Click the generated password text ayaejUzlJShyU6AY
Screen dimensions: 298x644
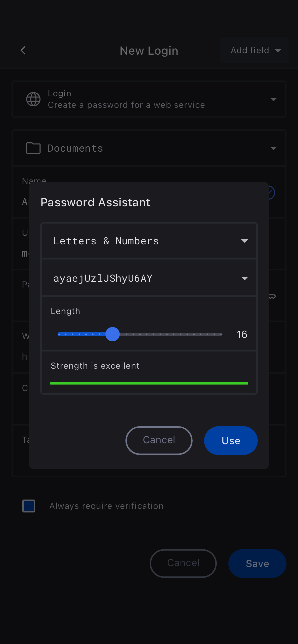[x=103, y=278]
